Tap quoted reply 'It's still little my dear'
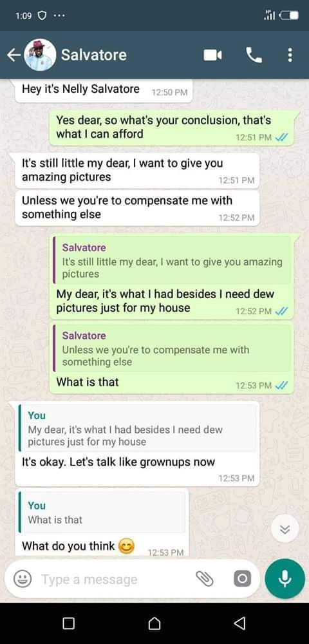The height and width of the screenshot is (644, 309). point(173,260)
